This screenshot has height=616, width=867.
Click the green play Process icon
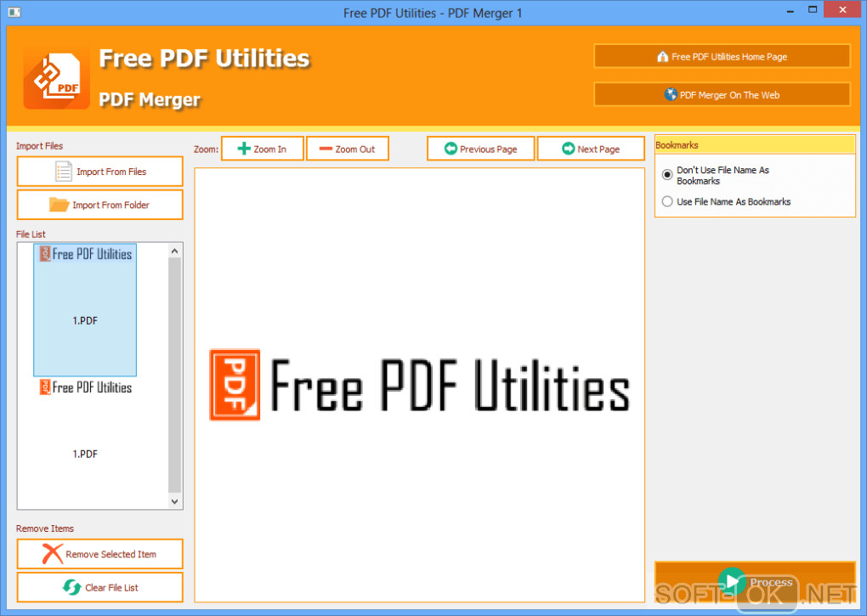732,581
